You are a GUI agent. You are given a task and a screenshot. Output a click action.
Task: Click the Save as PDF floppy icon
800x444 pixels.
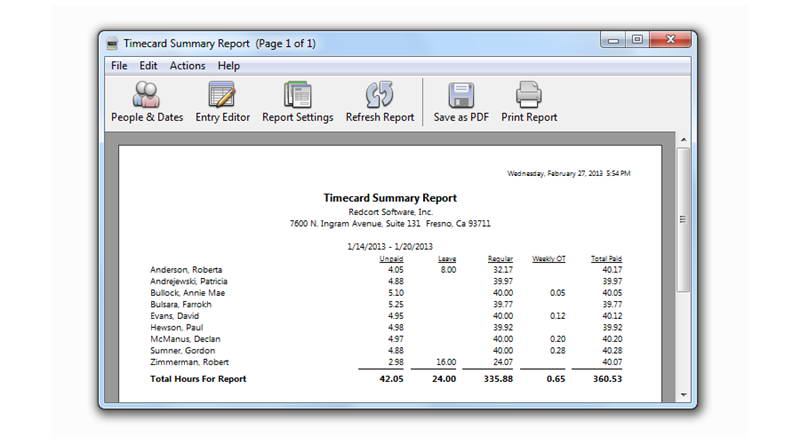461,95
